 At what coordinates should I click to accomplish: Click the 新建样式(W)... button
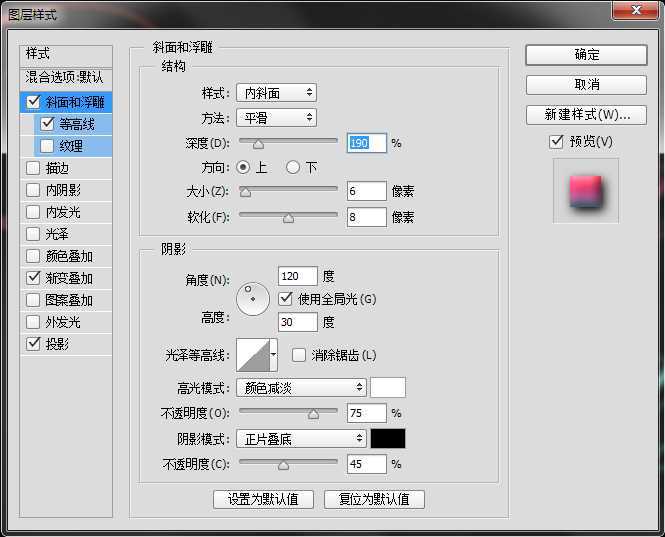coord(586,114)
